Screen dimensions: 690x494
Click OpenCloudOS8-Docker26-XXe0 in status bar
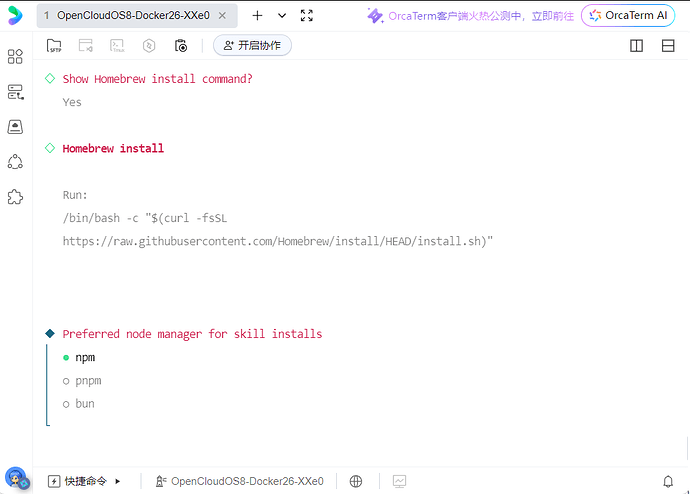coord(239,481)
